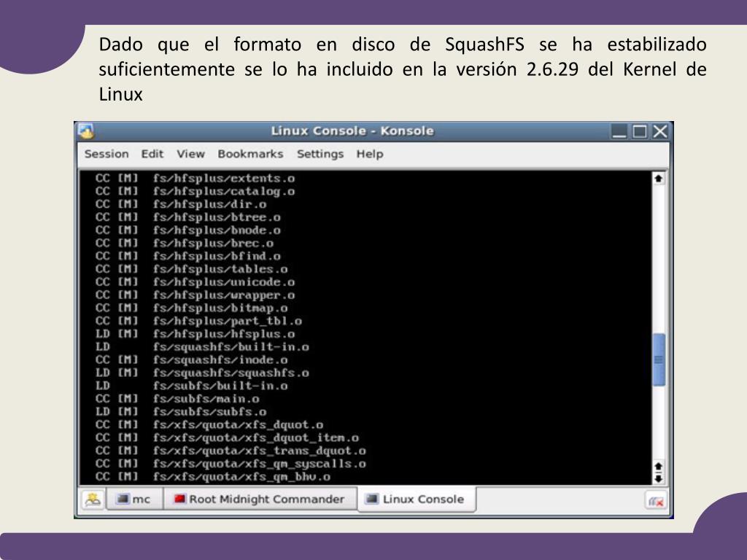747x560 pixels.
Task: Click the scrollbar down arrow at bottom
Action: [x=659, y=478]
